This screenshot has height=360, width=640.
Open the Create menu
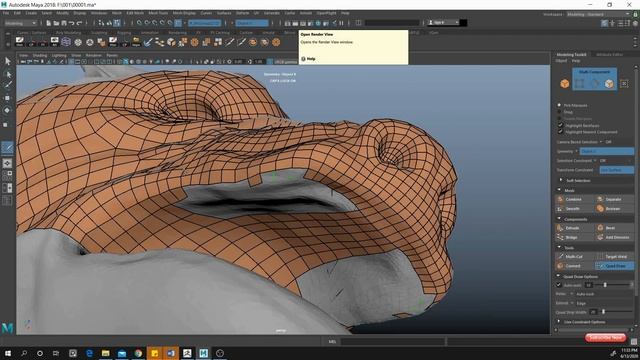coord(31,13)
